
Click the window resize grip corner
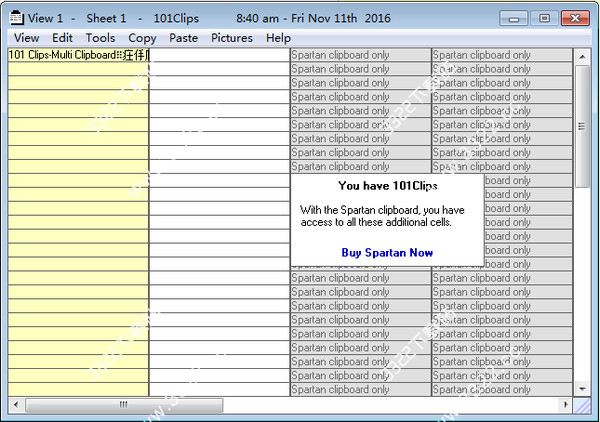tap(582, 406)
